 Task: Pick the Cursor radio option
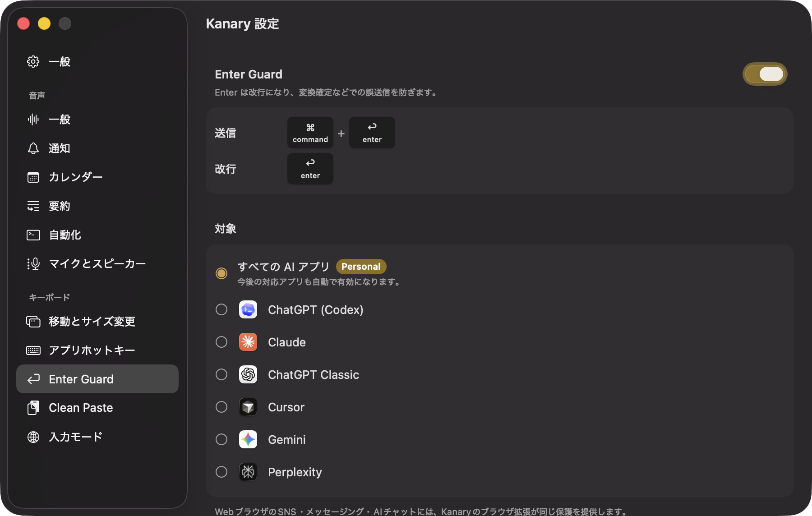221,407
